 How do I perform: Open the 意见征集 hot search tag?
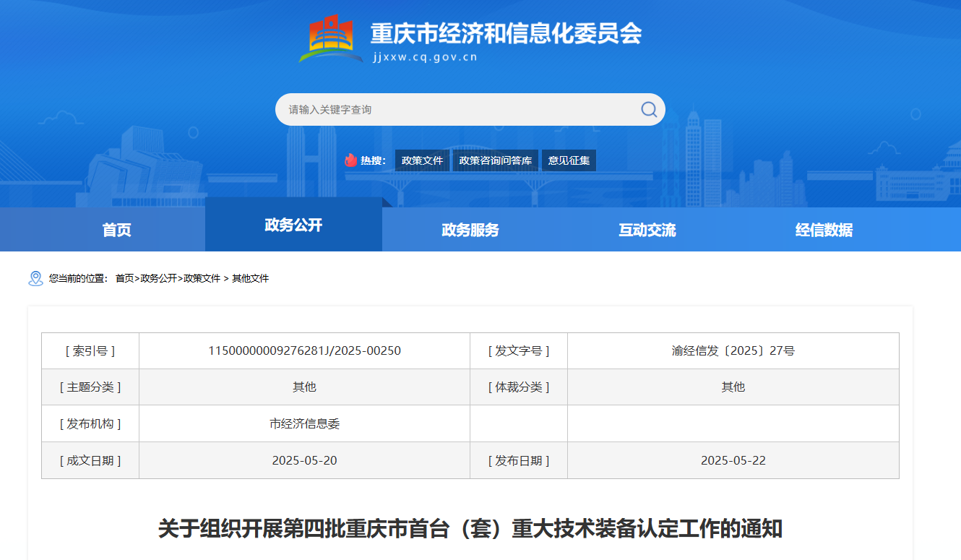coord(569,160)
